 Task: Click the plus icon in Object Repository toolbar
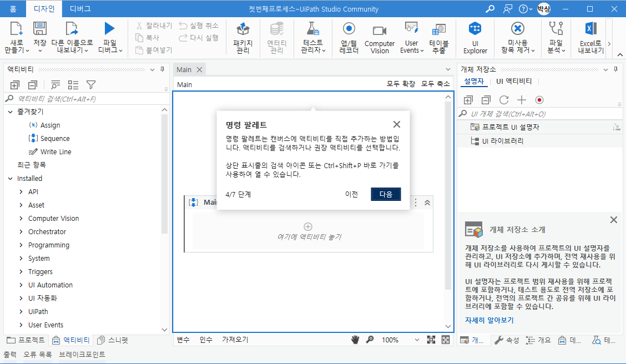point(522,100)
